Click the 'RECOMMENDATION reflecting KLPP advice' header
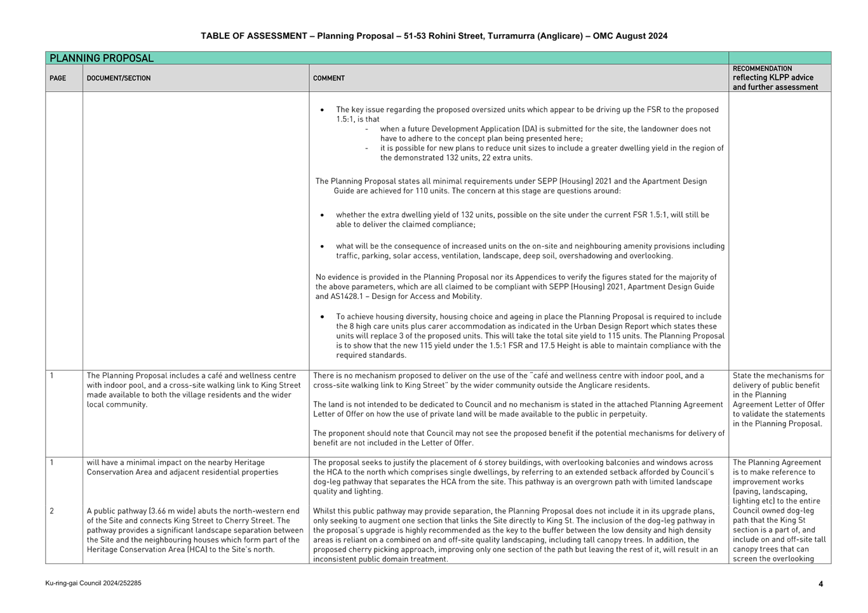868x613 pixels. click(x=775, y=78)
